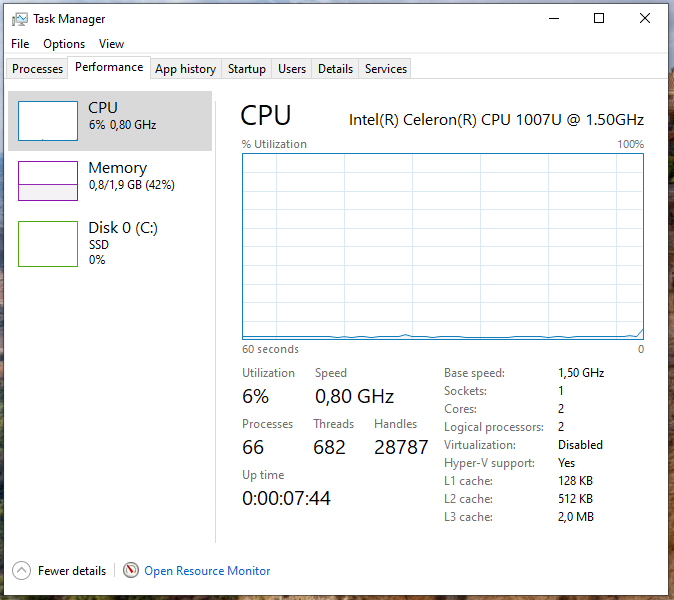Viewport: 674px width, 600px height.
Task: Click the Resource Monitor gauge icon
Action: point(131,570)
